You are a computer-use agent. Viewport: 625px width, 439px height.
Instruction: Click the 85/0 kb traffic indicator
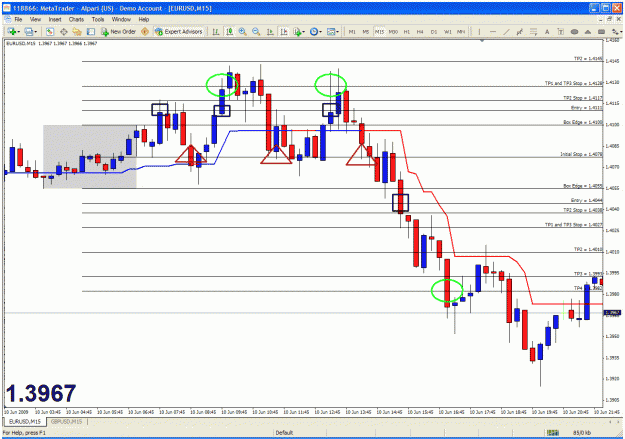coord(582,433)
